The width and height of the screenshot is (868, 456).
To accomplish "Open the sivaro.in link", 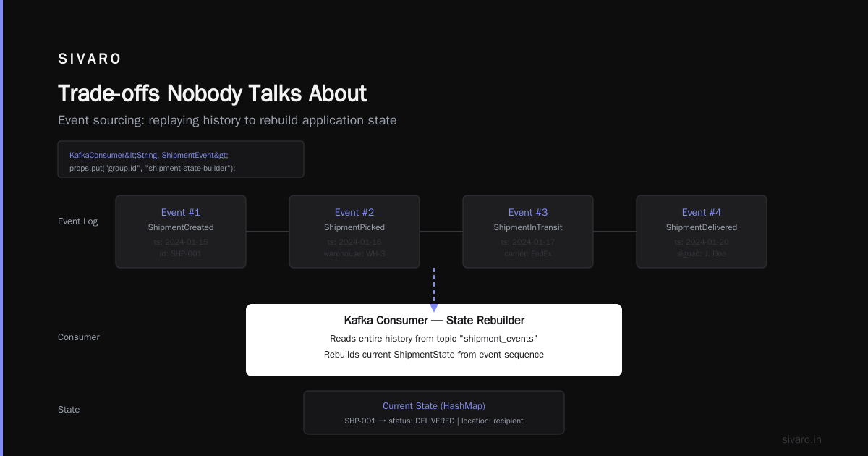I will click(801, 439).
